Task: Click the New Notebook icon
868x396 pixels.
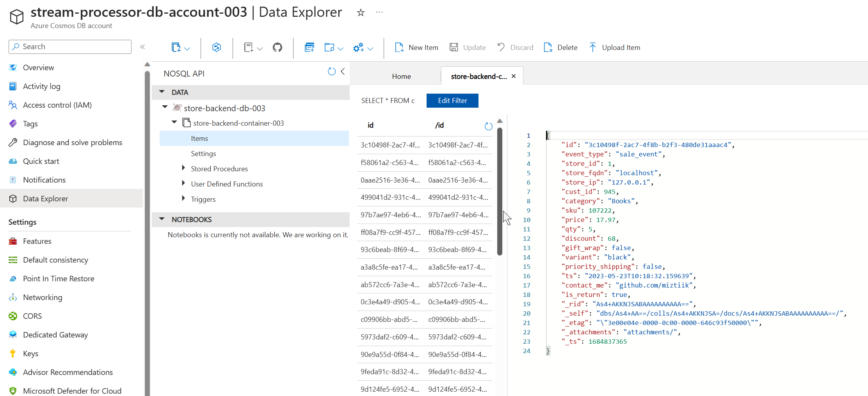Action: (x=248, y=48)
